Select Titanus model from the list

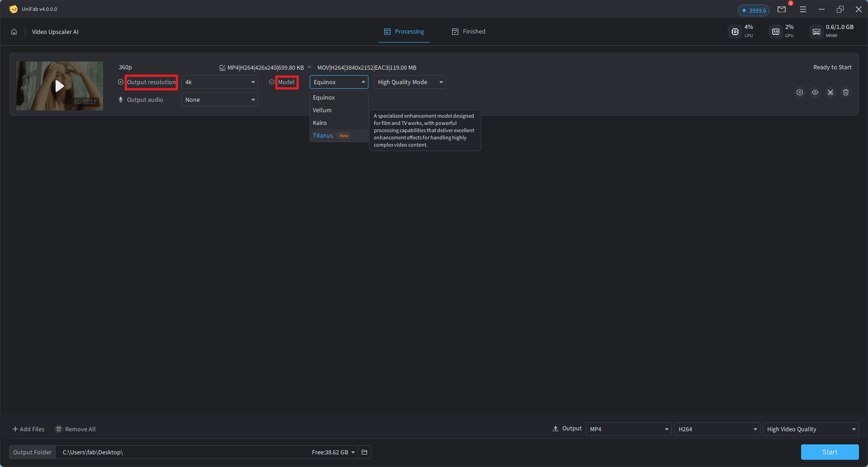coord(323,136)
